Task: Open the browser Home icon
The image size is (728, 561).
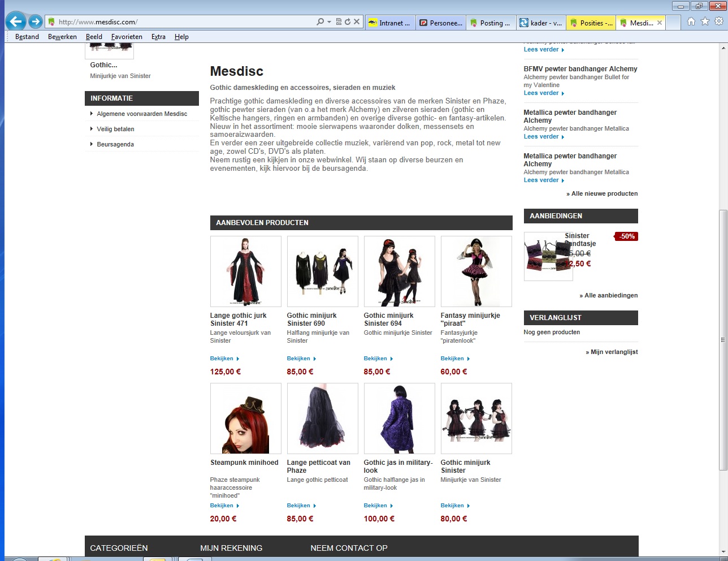Action: click(691, 21)
